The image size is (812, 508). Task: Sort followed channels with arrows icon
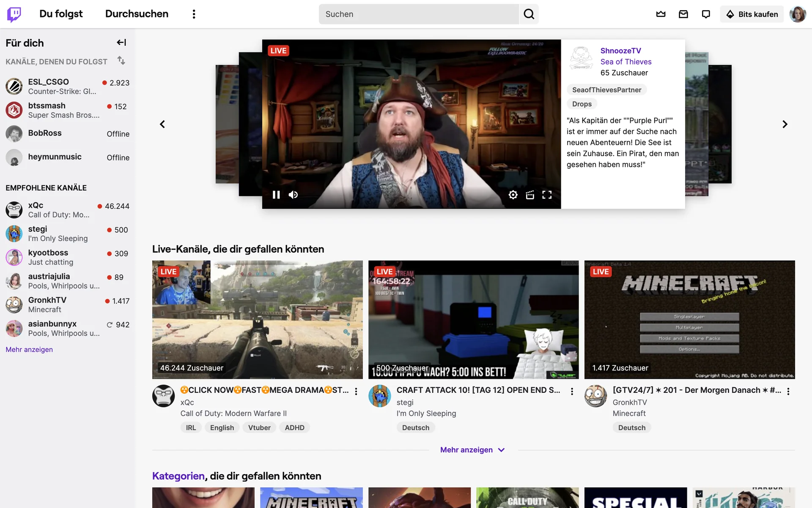[121, 61]
